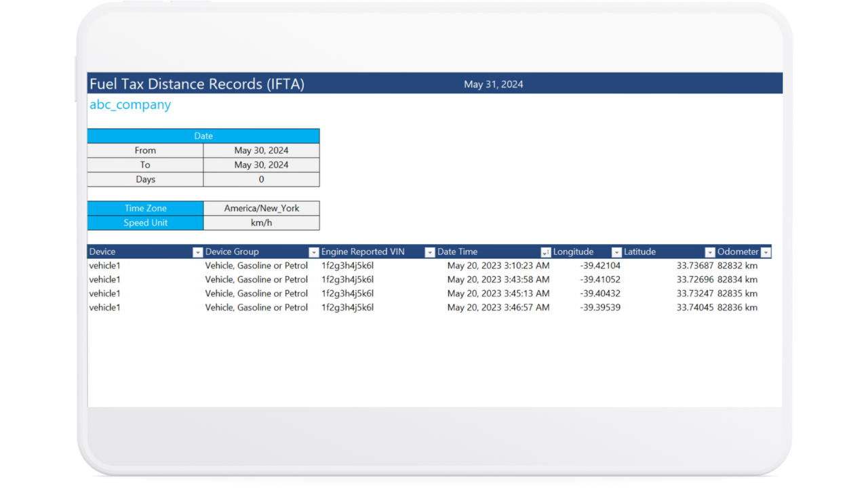Click the May 20, 2023 3:46:57 AM cell
This screenshot has width=868, height=488.
pyautogui.click(x=498, y=308)
